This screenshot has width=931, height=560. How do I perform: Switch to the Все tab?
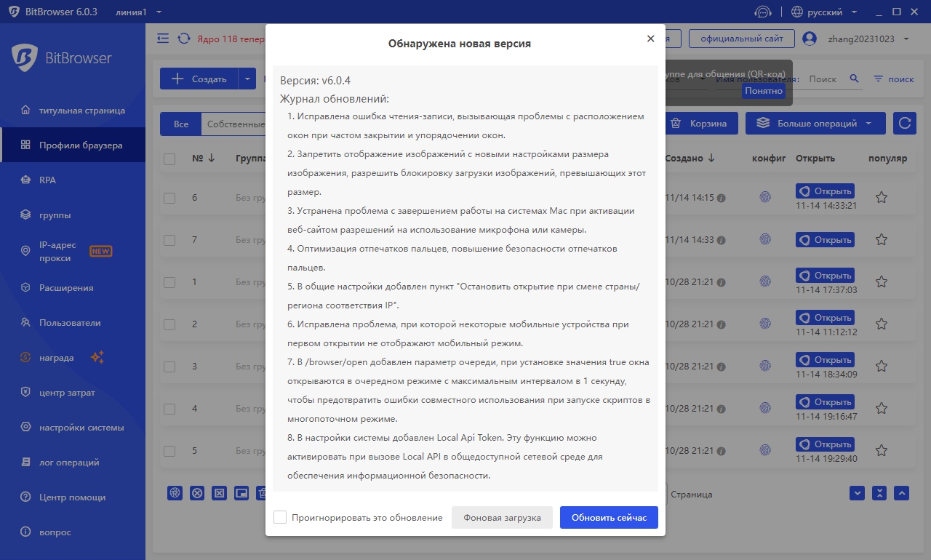point(180,124)
